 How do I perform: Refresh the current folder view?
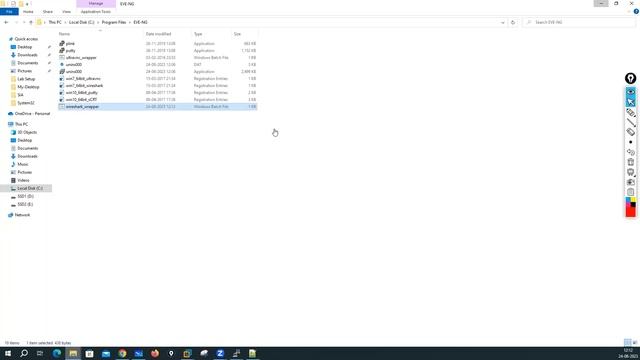pos(513,22)
